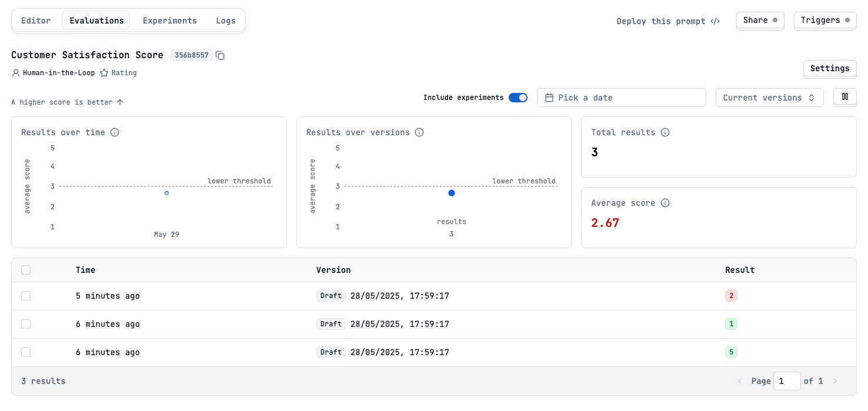Open the Pick a date field
This screenshot has height=411, width=868.
click(x=622, y=98)
